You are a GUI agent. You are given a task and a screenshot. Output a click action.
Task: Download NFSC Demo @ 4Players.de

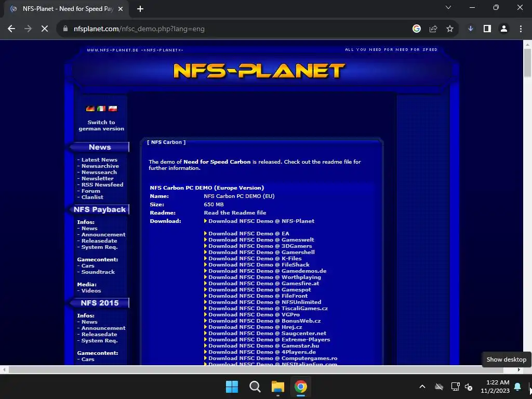click(x=262, y=352)
